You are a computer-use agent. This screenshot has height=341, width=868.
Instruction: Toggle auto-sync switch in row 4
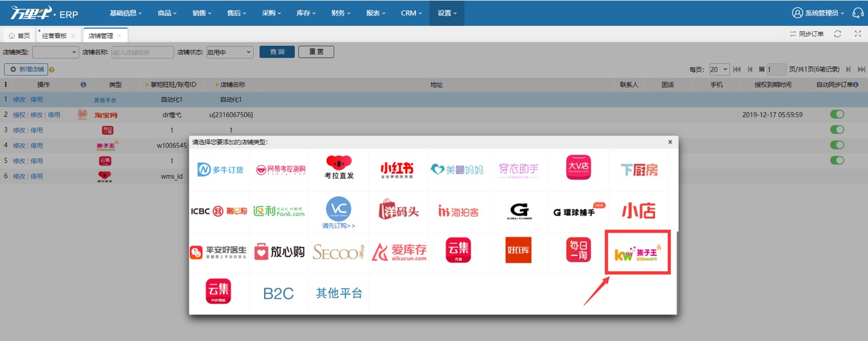[x=837, y=145]
